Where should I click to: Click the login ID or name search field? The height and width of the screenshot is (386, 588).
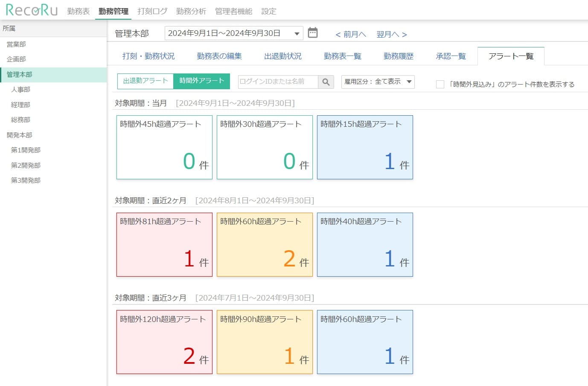click(x=278, y=82)
